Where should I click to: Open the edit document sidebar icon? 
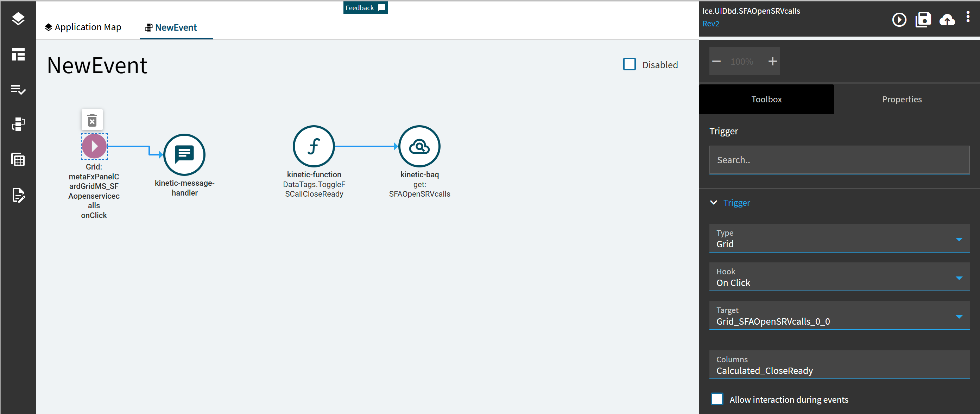(18, 195)
